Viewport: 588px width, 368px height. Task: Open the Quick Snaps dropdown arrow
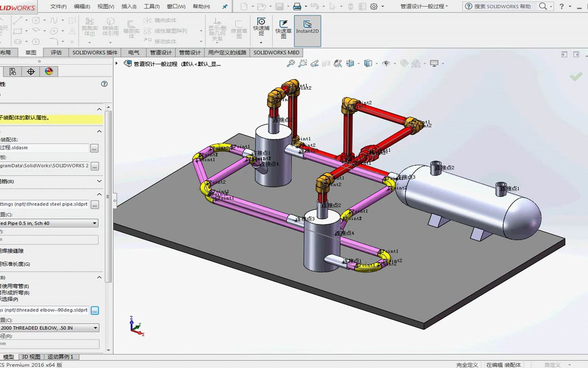point(261,43)
